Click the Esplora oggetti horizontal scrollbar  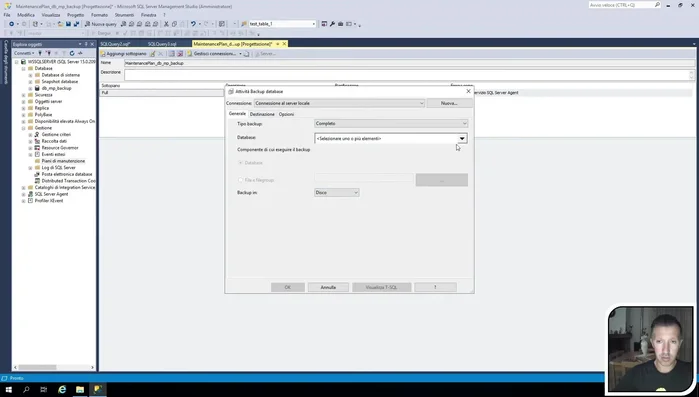tap(53, 367)
